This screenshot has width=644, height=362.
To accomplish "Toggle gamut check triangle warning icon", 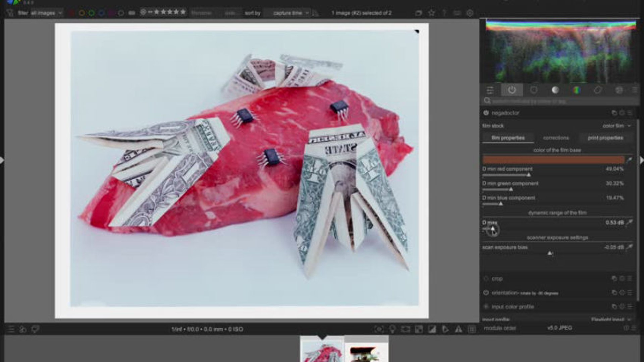I will (458, 329).
